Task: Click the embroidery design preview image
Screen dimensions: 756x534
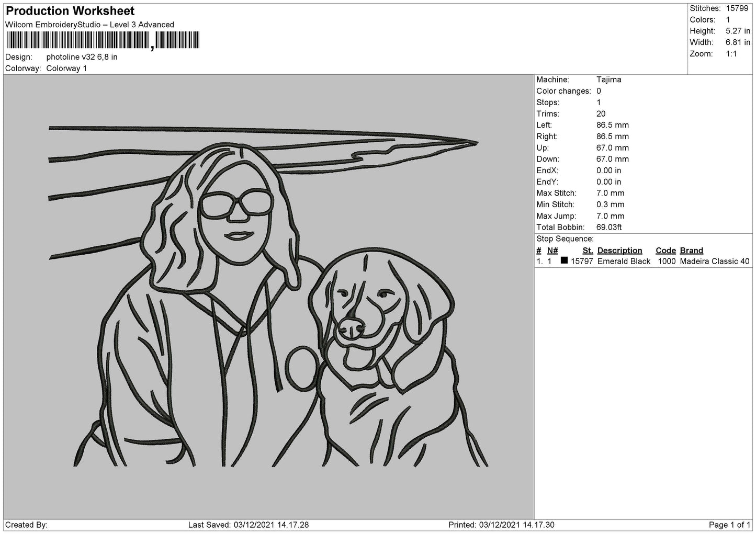Action: click(269, 297)
